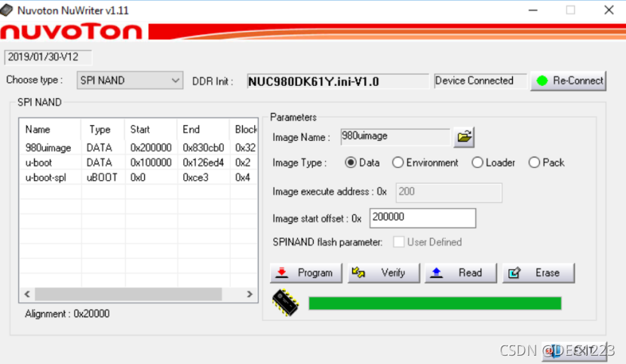
Task: Click the Image execute address field
Action: 449,193
